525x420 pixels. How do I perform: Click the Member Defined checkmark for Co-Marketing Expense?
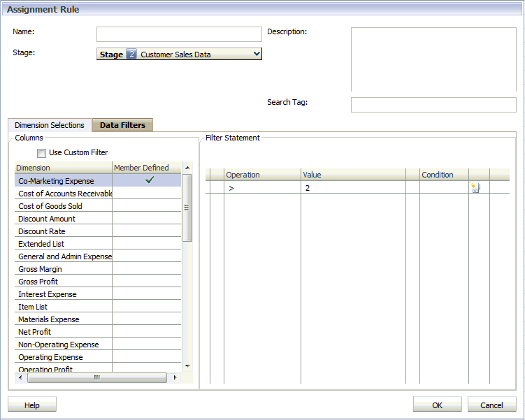[x=150, y=180]
